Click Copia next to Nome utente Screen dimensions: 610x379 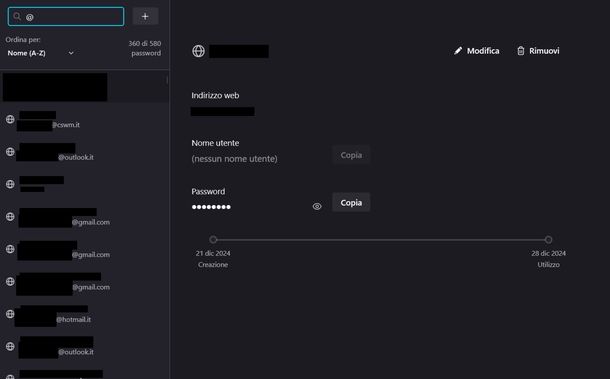[351, 155]
